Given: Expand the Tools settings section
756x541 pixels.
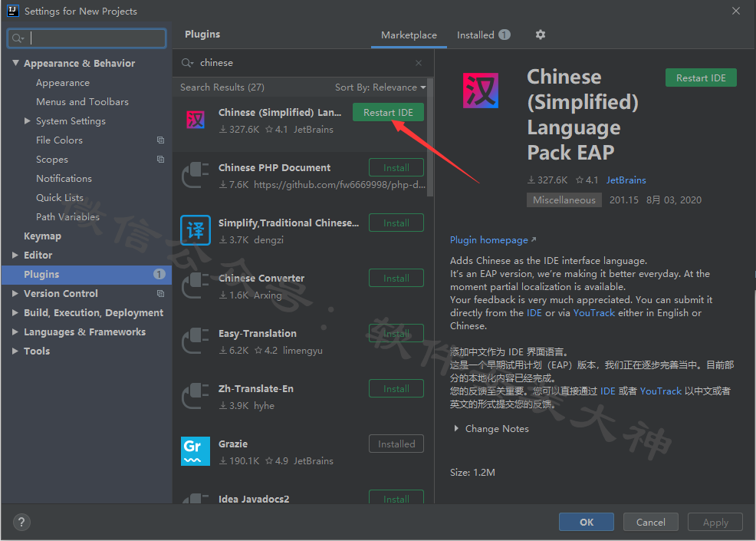Looking at the screenshot, I should [x=15, y=351].
